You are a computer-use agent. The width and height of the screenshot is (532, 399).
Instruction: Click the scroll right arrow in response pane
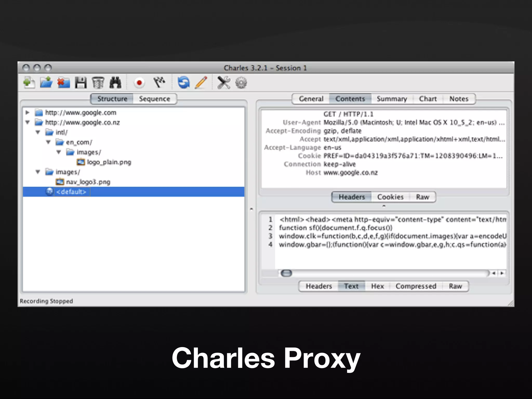(502, 273)
